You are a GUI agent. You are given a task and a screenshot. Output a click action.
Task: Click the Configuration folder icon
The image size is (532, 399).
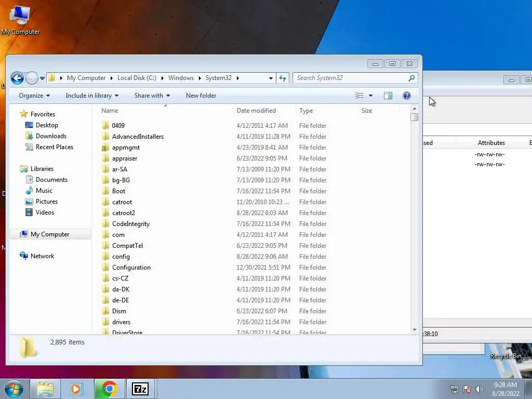pyautogui.click(x=105, y=268)
